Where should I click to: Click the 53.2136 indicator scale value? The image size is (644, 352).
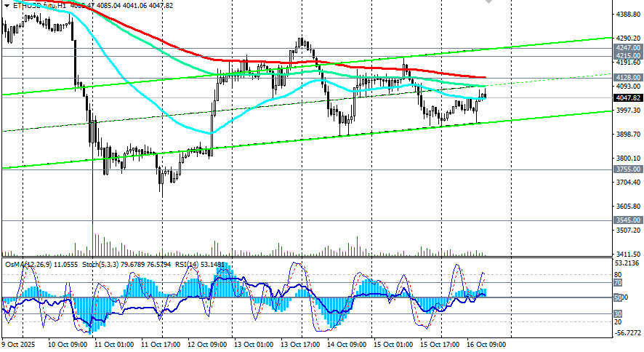coord(627,263)
